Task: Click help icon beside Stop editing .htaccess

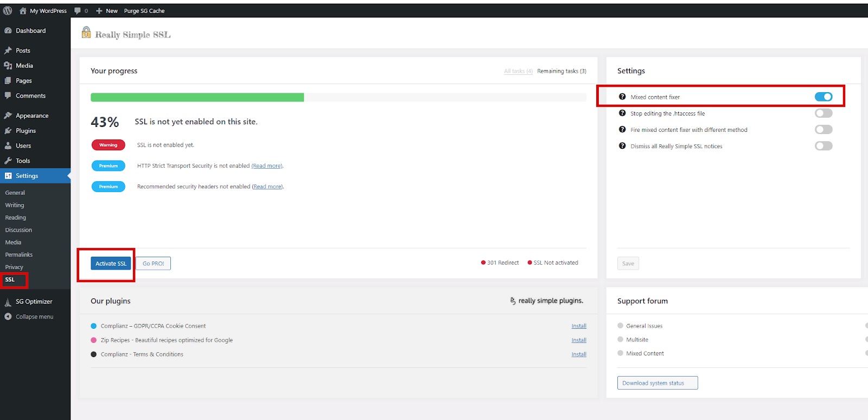Action: 622,113
